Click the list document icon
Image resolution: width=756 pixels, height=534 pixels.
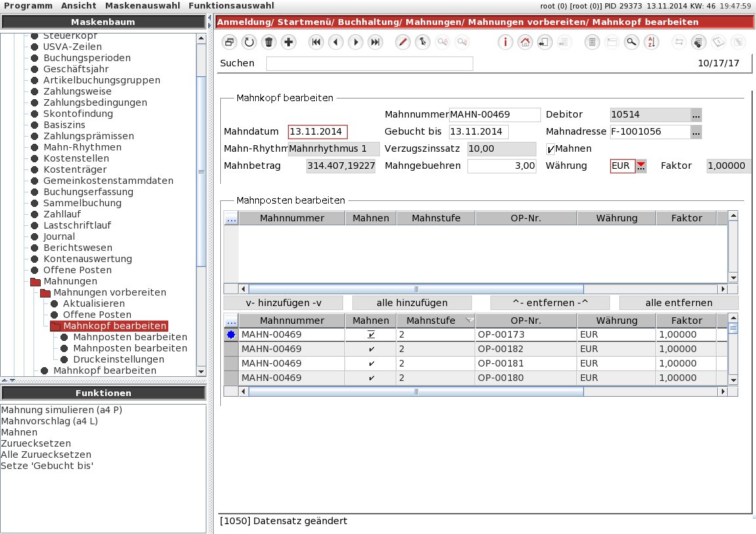click(x=592, y=43)
